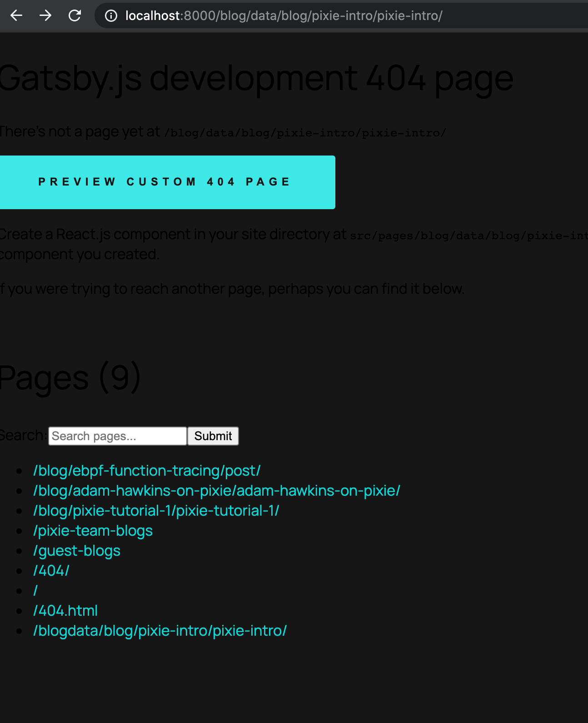
Task: Open /blogdata/blog/pixie-intro/pixie-intro/ link
Action: pyautogui.click(x=160, y=631)
